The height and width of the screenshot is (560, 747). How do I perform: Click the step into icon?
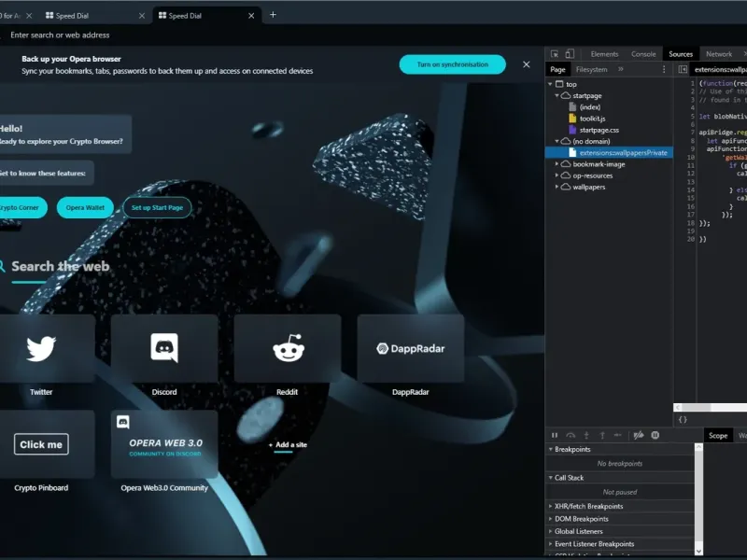click(586, 435)
